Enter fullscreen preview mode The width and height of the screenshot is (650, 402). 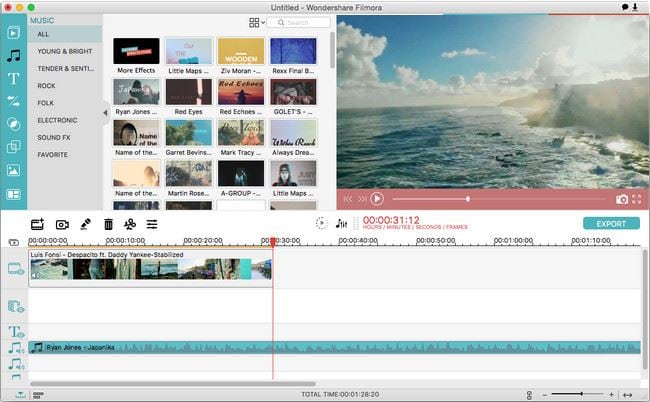(637, 199)
